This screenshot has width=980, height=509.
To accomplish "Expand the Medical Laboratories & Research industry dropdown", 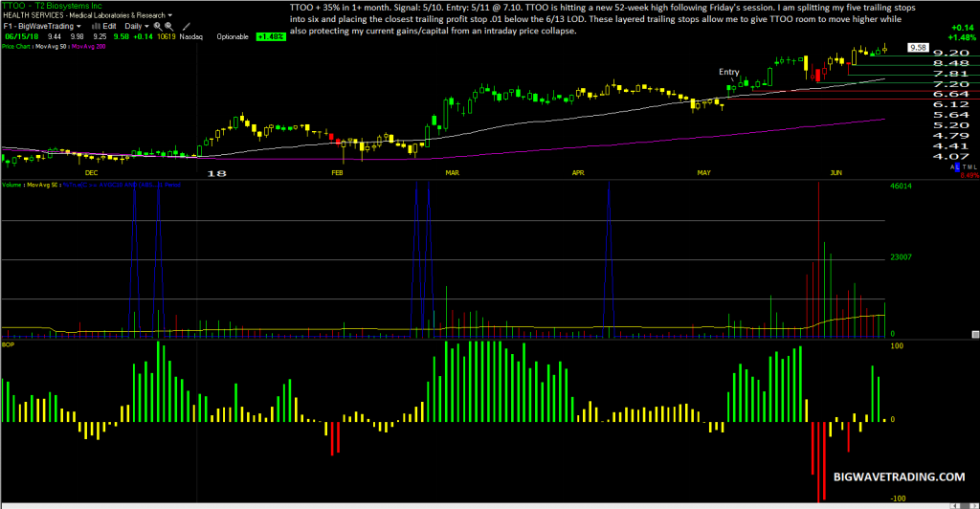I will 121,15.
